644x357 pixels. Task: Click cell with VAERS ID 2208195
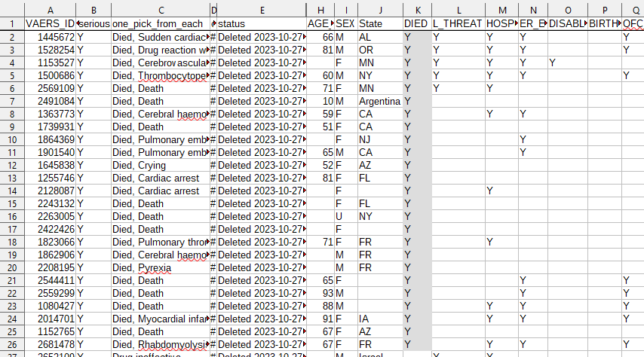click(x=50, y=268)
